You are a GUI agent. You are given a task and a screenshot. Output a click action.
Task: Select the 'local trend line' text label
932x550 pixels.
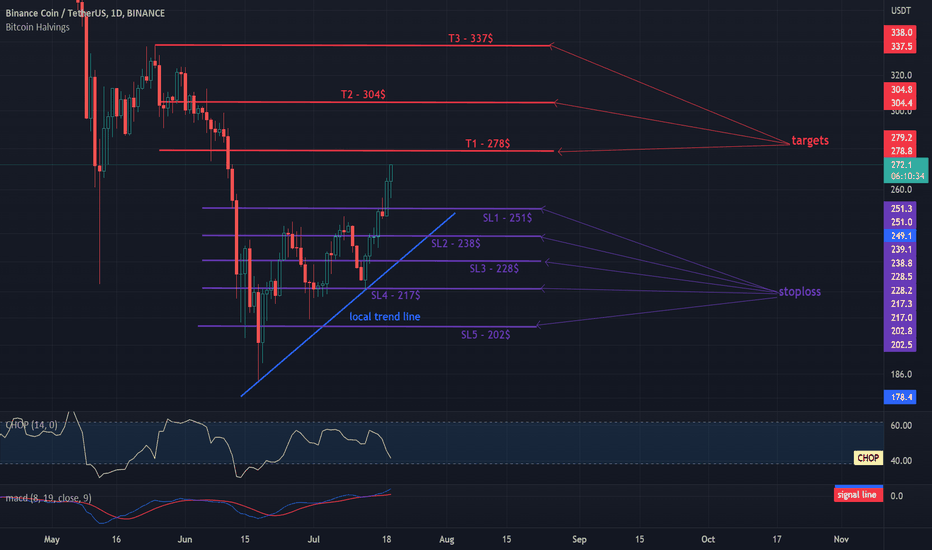(x=385, y=317)
